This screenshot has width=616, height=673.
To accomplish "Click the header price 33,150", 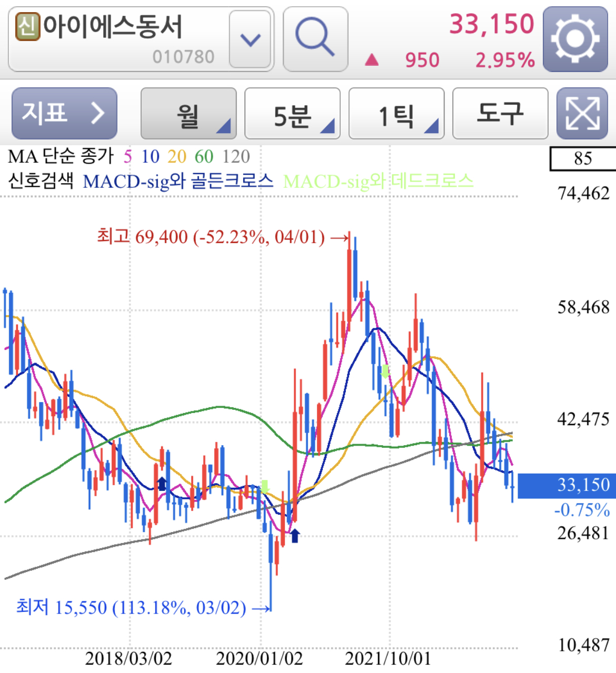I will [492, 24].
